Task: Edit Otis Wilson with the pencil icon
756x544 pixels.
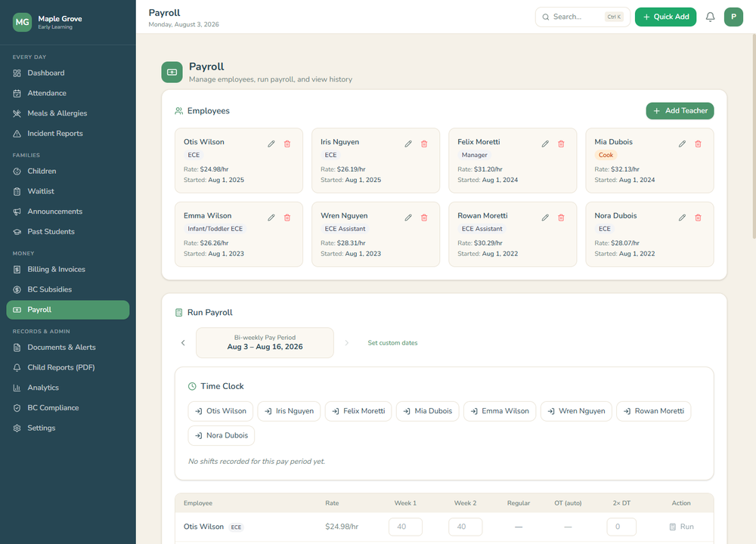Action: pyautogui.click(x=271, y=144)
